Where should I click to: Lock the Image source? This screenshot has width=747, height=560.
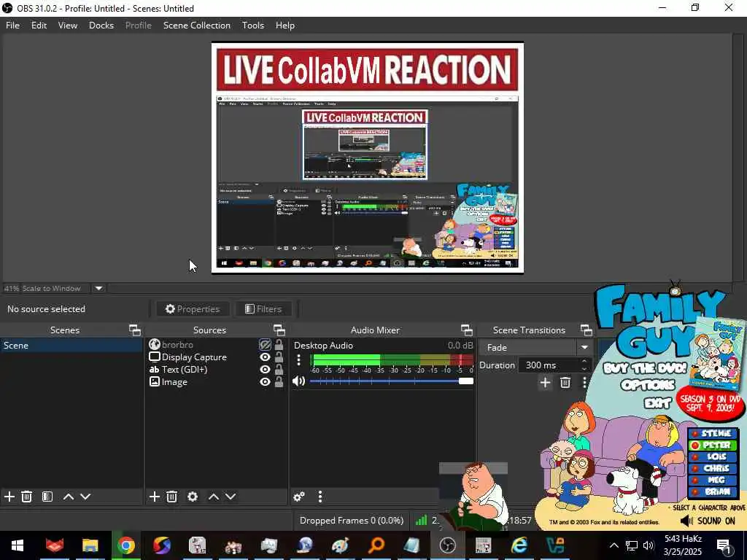[279, 382]
